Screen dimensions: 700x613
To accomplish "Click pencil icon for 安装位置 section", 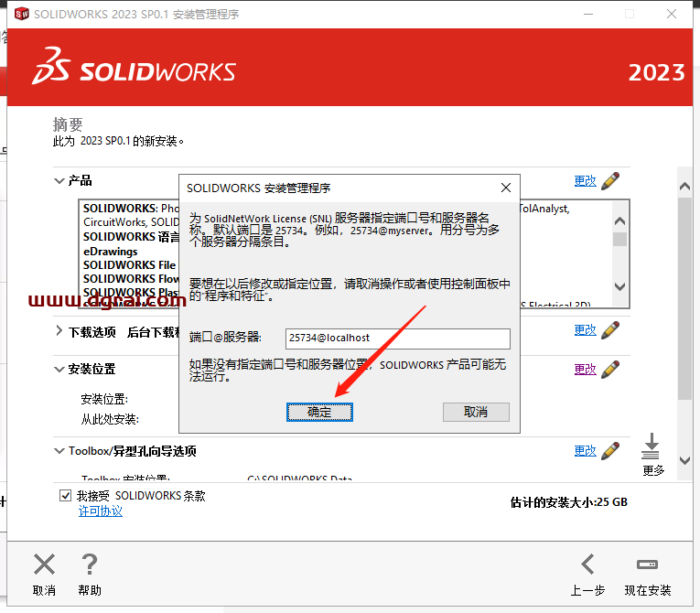I will 610,370.
